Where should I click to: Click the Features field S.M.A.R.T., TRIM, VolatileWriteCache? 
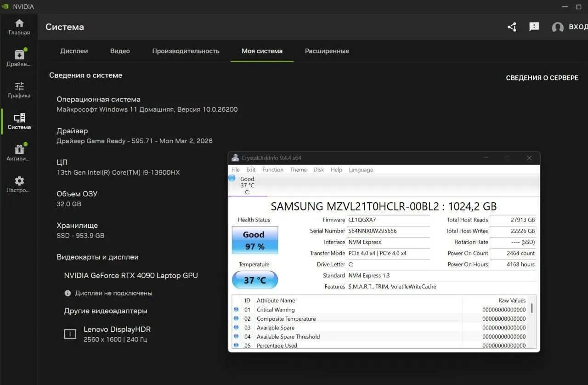[441, 287]
